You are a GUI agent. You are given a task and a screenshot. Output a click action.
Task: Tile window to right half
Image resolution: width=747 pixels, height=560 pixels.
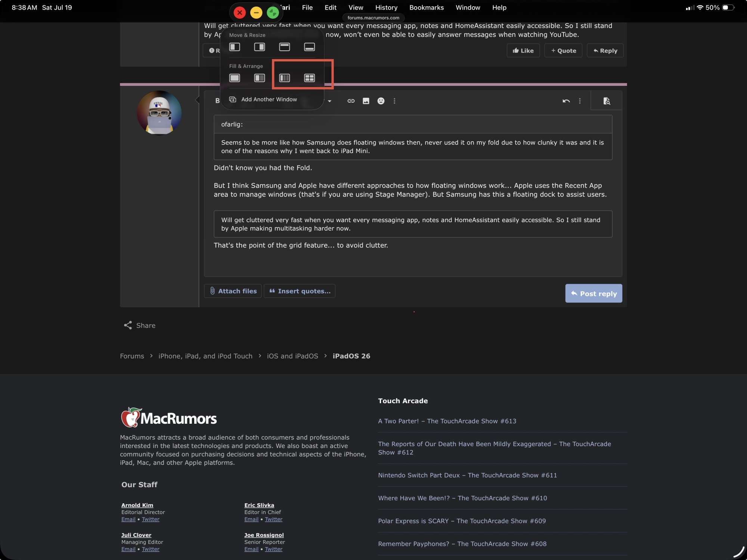(x=260, y=47)
